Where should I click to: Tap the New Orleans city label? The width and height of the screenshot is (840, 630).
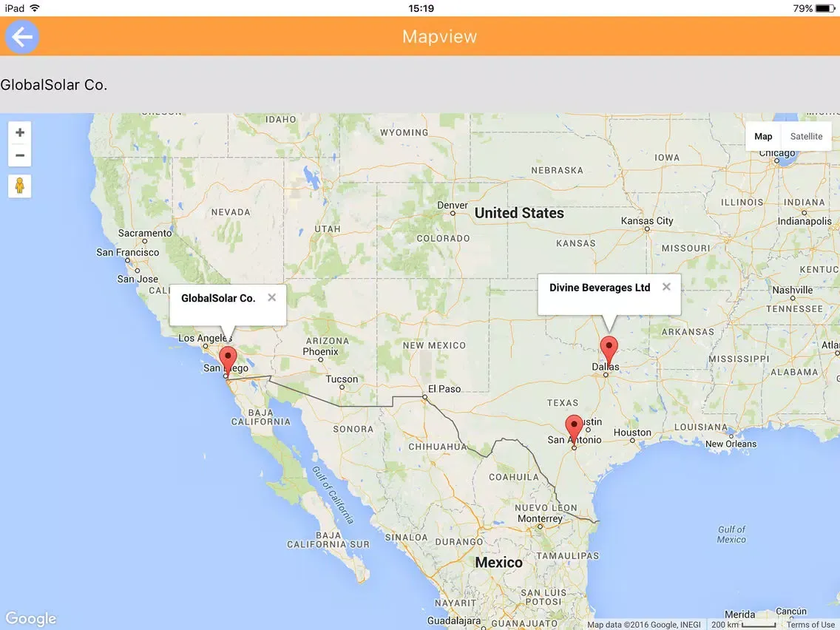point(731,444)
